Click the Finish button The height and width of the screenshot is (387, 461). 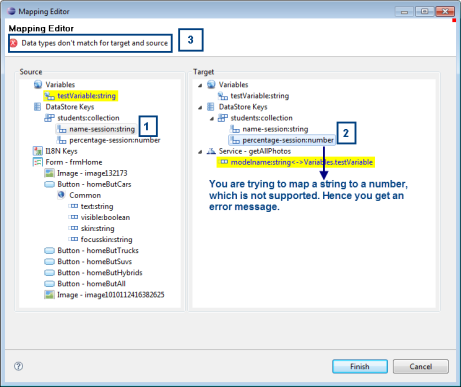360,366
